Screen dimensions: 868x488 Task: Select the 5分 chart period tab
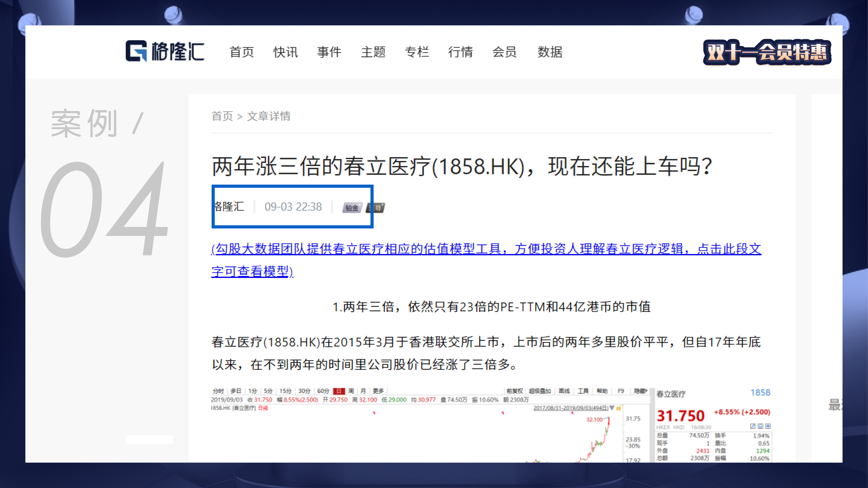point(268,391)
